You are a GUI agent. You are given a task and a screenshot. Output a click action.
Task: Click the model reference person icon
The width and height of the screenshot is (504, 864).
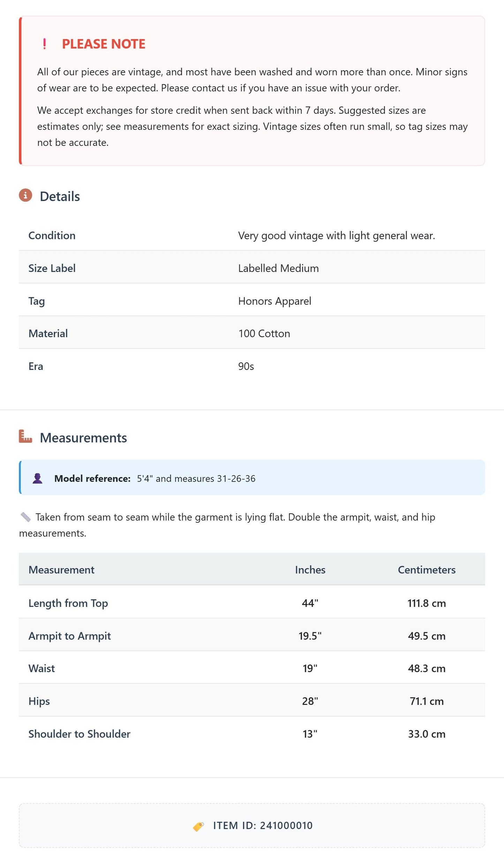(37, 478)
